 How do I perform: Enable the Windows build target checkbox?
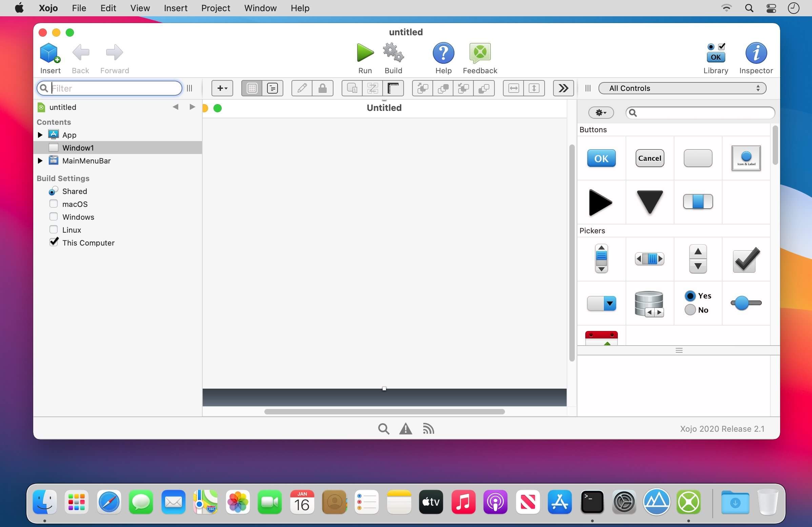pyautogui.click(x=54, y=217)
